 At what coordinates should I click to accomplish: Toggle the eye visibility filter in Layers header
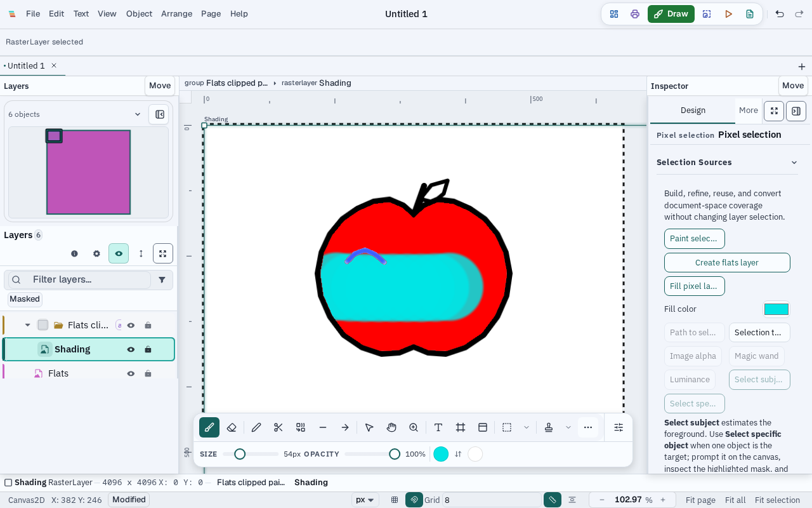pos(119,253)
